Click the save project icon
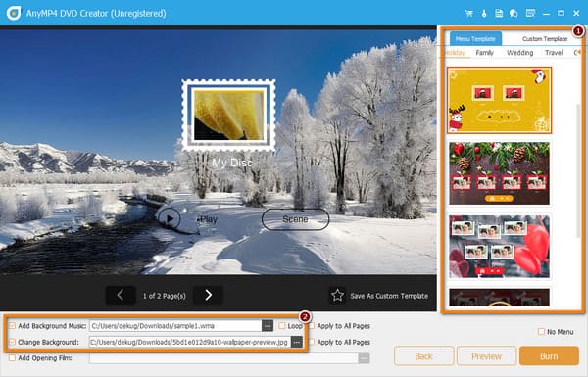 499,13
